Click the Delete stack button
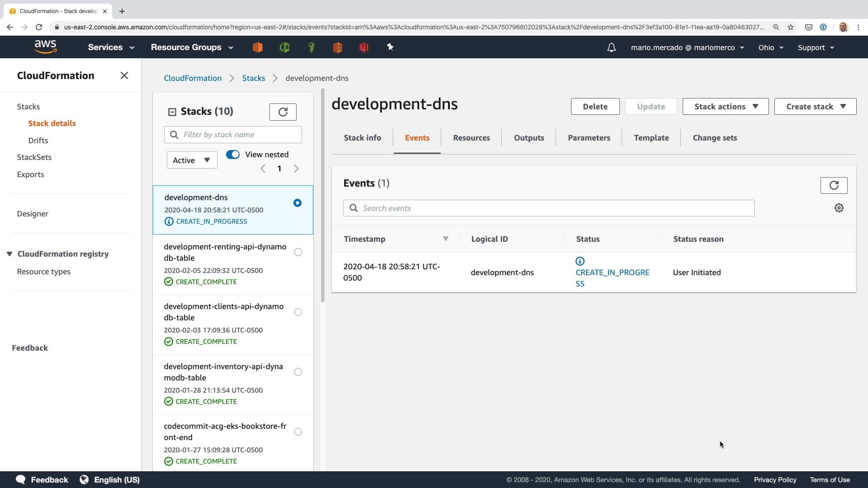868x488 pixels. point(594,107)
